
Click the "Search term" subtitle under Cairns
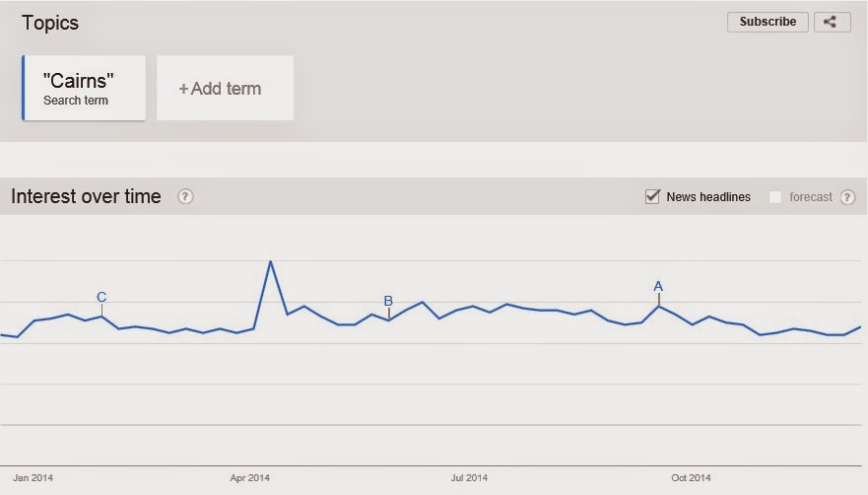click(76, 101)
